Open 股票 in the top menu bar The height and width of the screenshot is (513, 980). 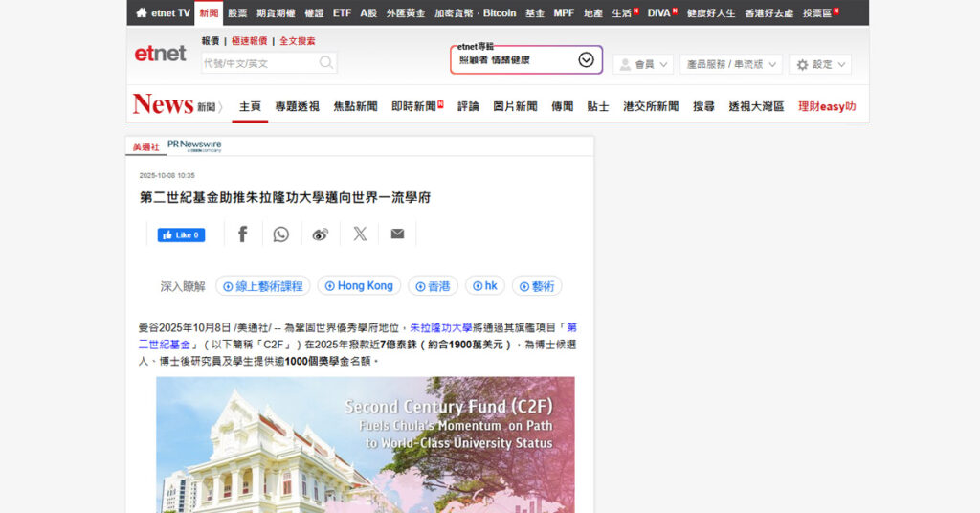237,12
